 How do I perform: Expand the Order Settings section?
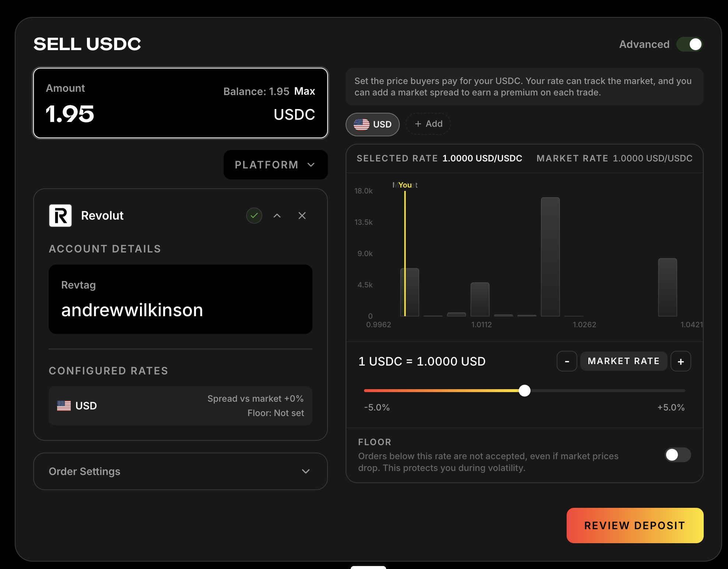pyautogui.click(x=180, y=471)
